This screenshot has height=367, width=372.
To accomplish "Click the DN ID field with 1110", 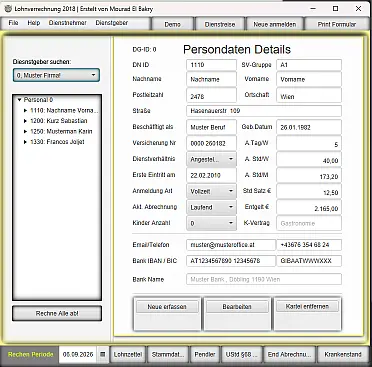I will tap(211, 65).
